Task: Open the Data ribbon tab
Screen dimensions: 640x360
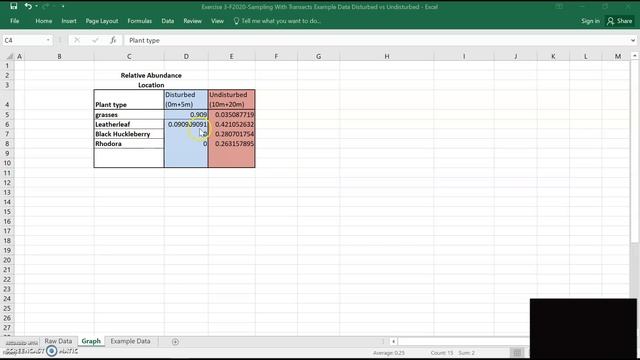Action: pyautogui.click(x=168, y=21)
